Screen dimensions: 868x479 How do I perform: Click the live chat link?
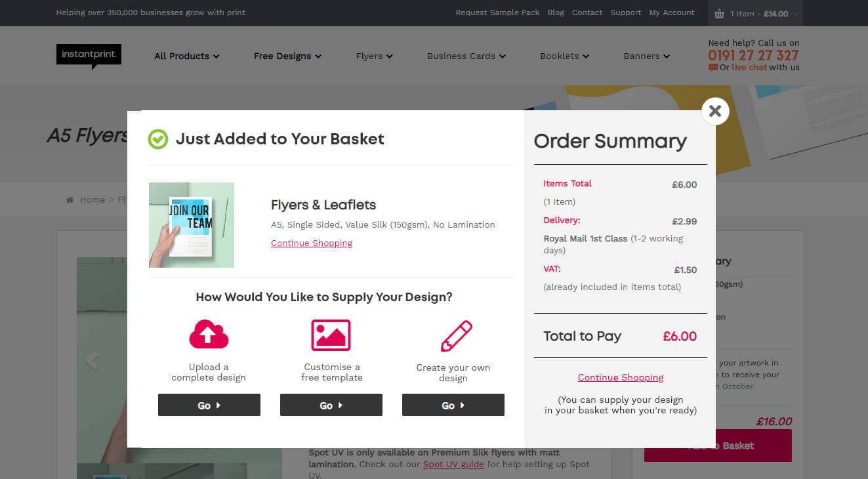[x=749, y=68]
